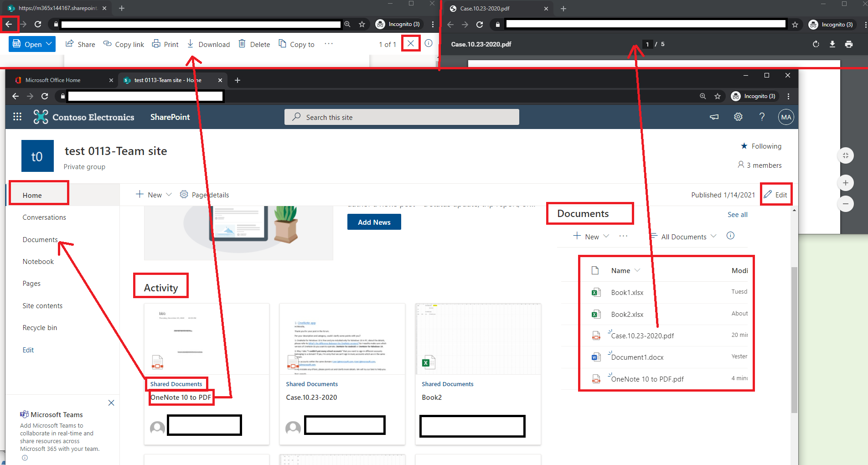
Task: Click the Edit page button
Action: tap(776, 195)
